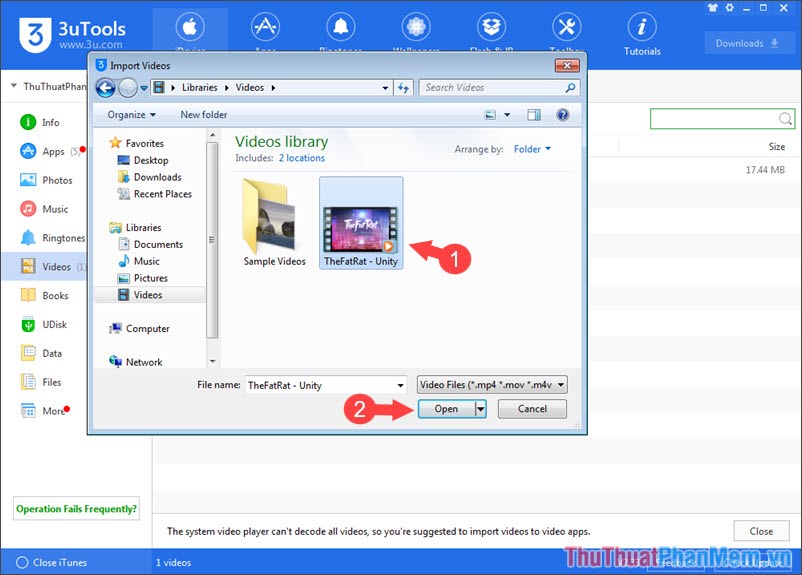Click the help question mark icon
This screenshot has height=575, width=802.
click(x=563, y=115)
